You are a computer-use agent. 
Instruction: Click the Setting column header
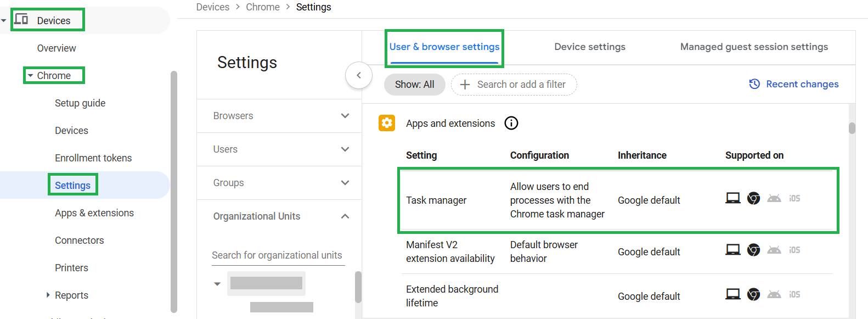click(421, 155)
